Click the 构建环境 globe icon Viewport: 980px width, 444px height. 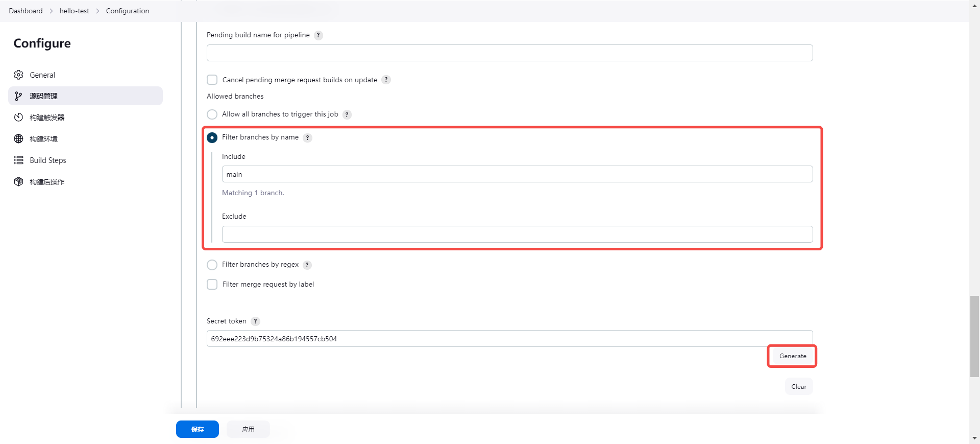(x=19, y=139)
